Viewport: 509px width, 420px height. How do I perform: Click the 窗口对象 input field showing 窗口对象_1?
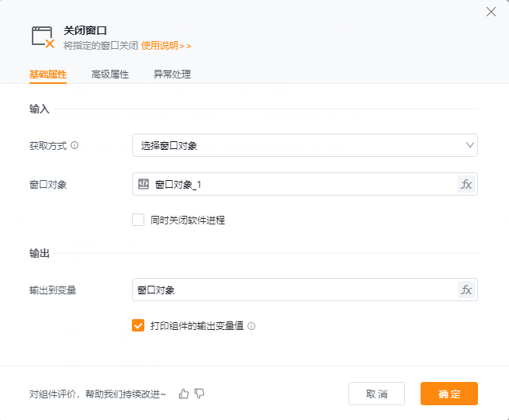(303, 184)
